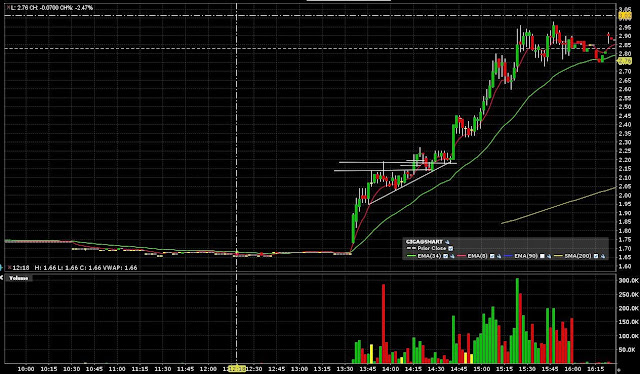This screenshot has height=374, width=640.
Task: Open settings icon next to chart ticker name
Action: [447, 242]
